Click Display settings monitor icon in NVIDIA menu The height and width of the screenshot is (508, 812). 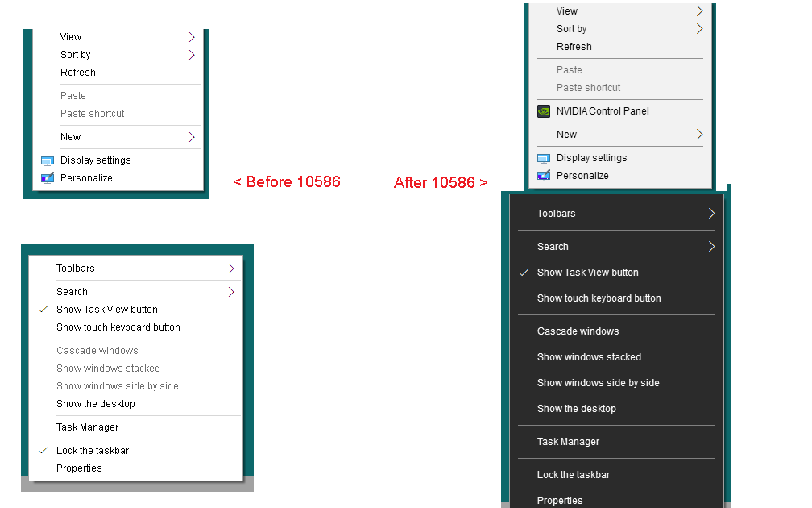point(543,158)
